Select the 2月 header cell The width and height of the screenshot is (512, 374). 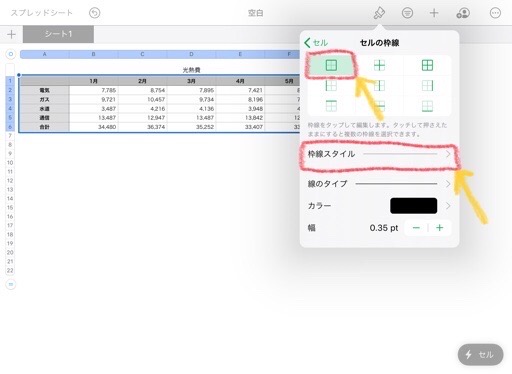pyautogui.click(x=143, y=81)
